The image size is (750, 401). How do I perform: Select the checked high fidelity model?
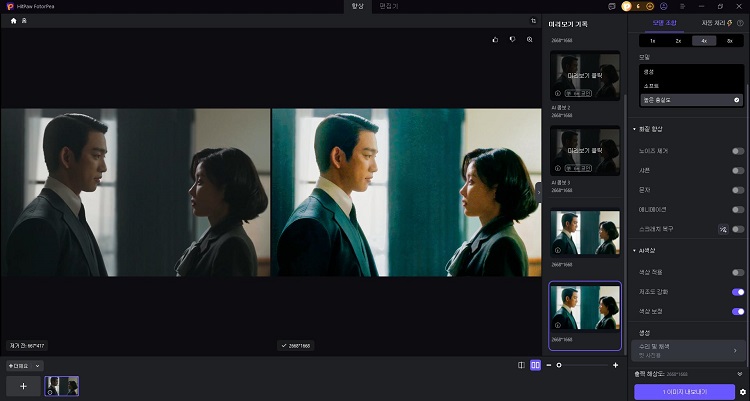pyautogui.click(x=692, y=100)
